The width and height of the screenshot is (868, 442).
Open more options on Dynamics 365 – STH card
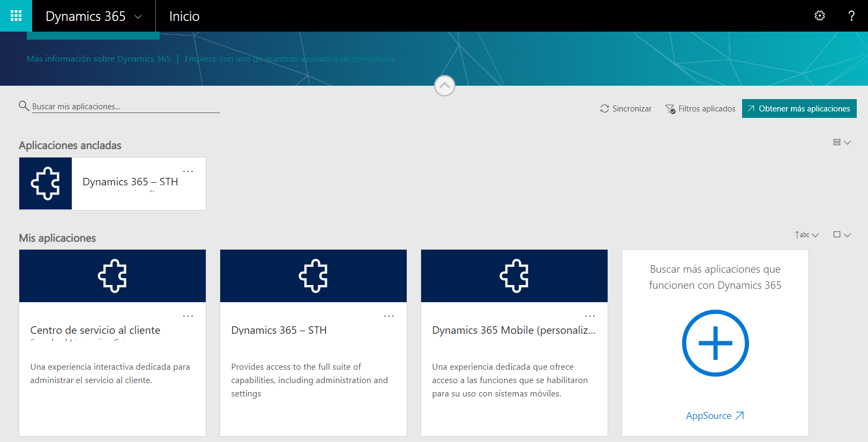click(389, 316)
